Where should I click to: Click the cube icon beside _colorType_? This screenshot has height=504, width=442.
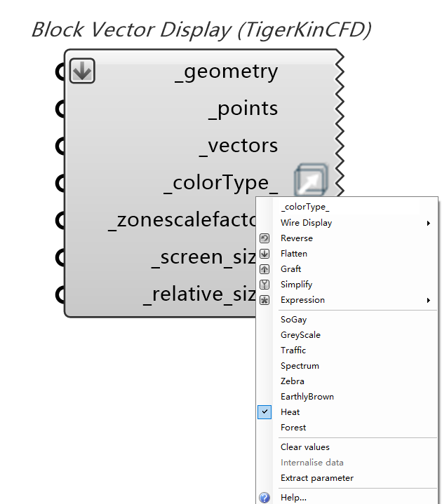310,180
